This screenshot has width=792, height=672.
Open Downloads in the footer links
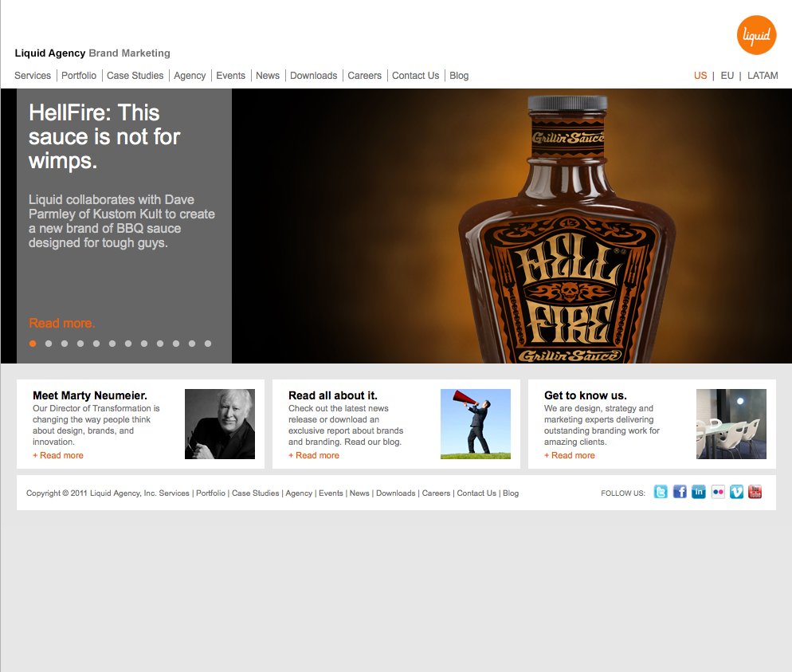pos(395,493)
